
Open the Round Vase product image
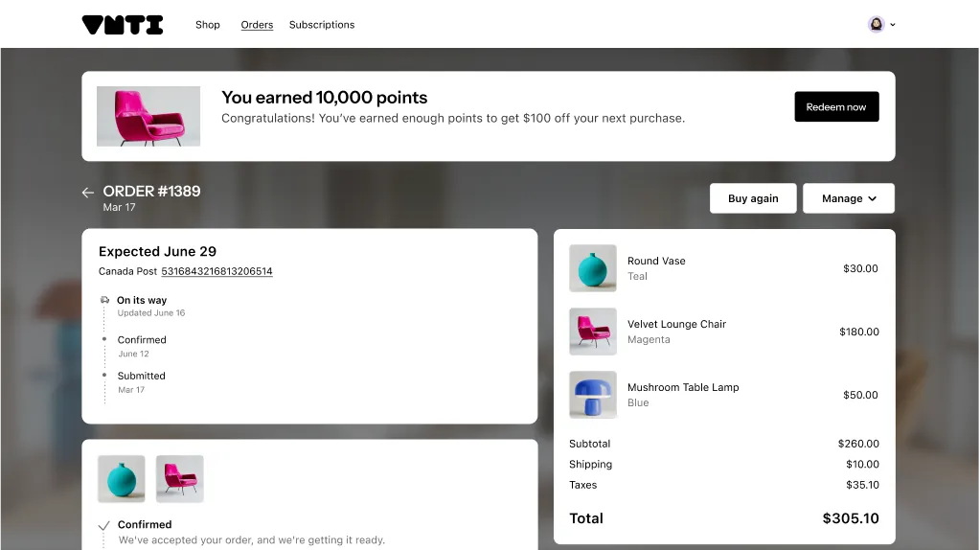[592, 268]
